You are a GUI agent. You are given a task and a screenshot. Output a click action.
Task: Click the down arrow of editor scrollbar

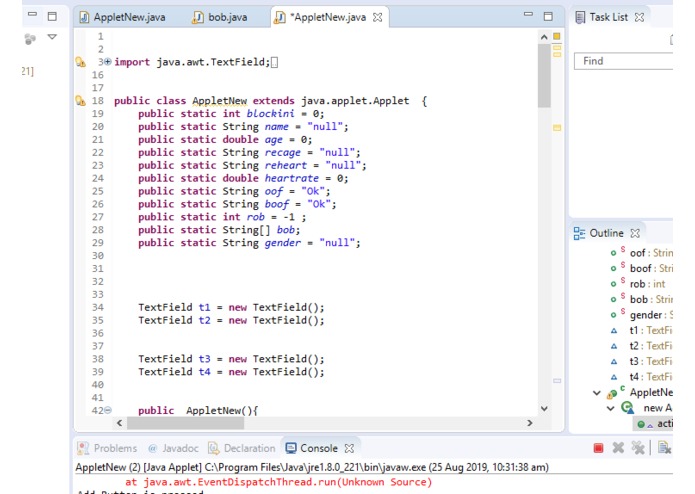[544, 408]
